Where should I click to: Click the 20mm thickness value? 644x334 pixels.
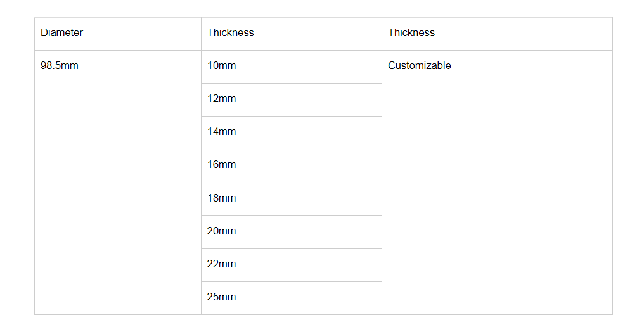tap(221, 231)
